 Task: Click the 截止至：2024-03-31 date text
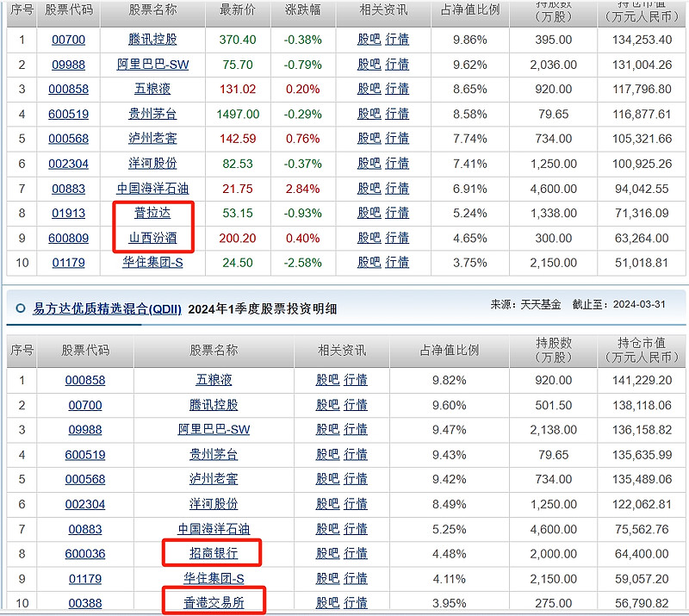pos(618,304)
